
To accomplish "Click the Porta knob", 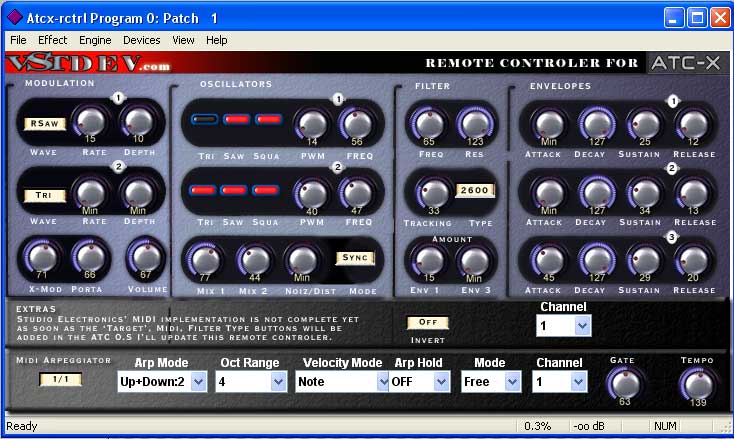I will (89, 257).
